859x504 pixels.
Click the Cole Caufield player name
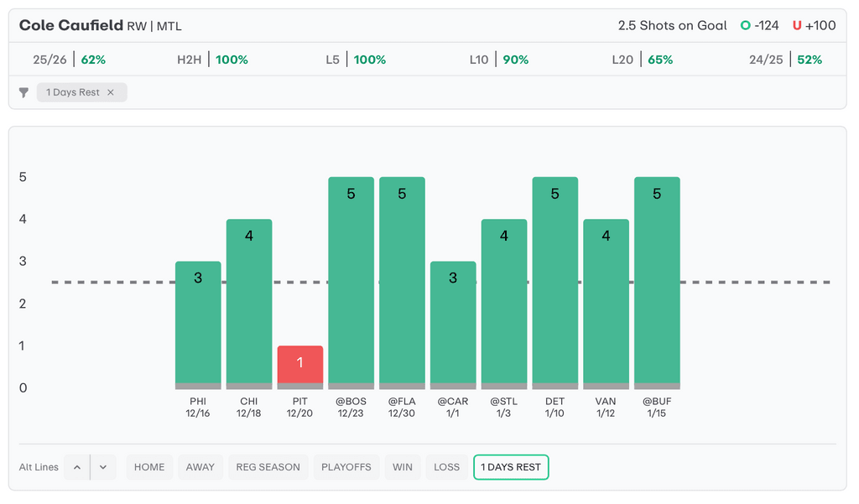(71, 25)
